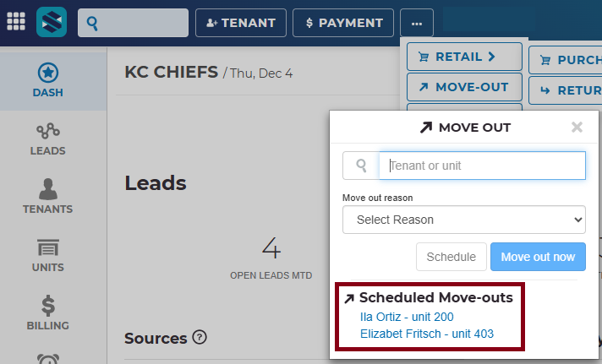Click the blue S logo icon
Viewport: 602px width, 364px height.
pos(52,22)
